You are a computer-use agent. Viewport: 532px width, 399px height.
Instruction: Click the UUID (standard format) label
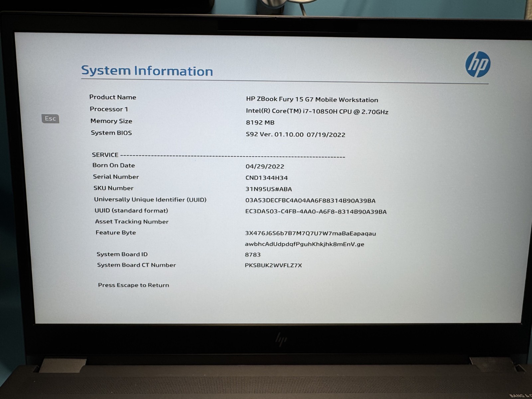131,210
